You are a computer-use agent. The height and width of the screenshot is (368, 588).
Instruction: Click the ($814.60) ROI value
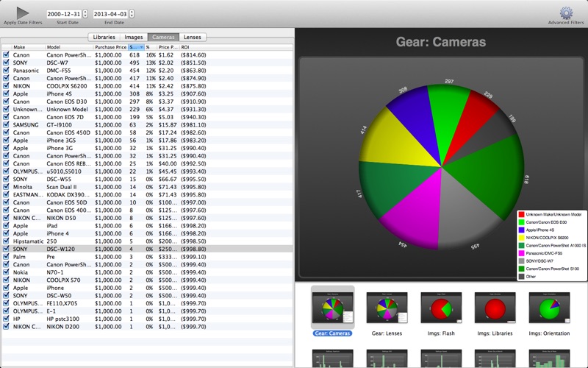point(193,54)
